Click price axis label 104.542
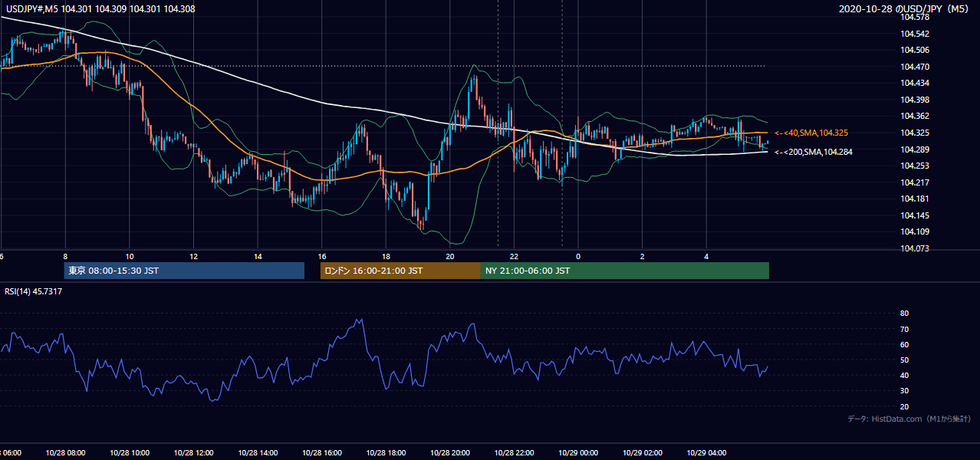This screenshot has height=460, width=980. [914, 34]
